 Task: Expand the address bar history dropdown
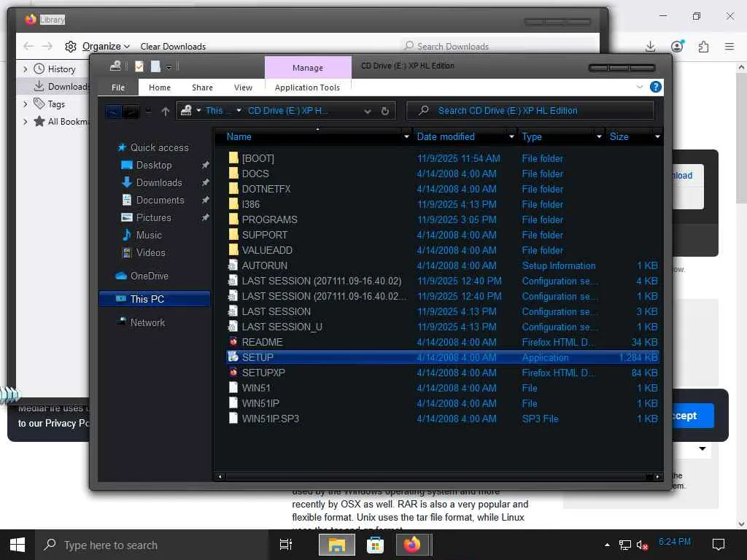pyautogui.click(x=368, y=111)
